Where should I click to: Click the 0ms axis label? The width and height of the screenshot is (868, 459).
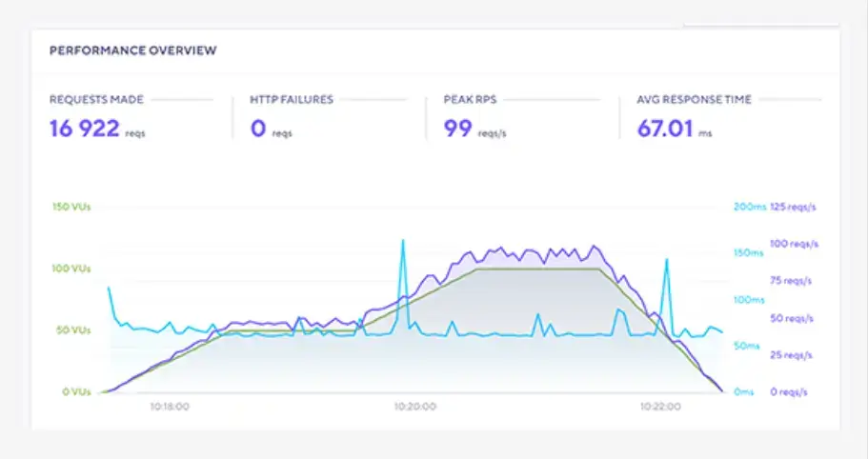744,391
